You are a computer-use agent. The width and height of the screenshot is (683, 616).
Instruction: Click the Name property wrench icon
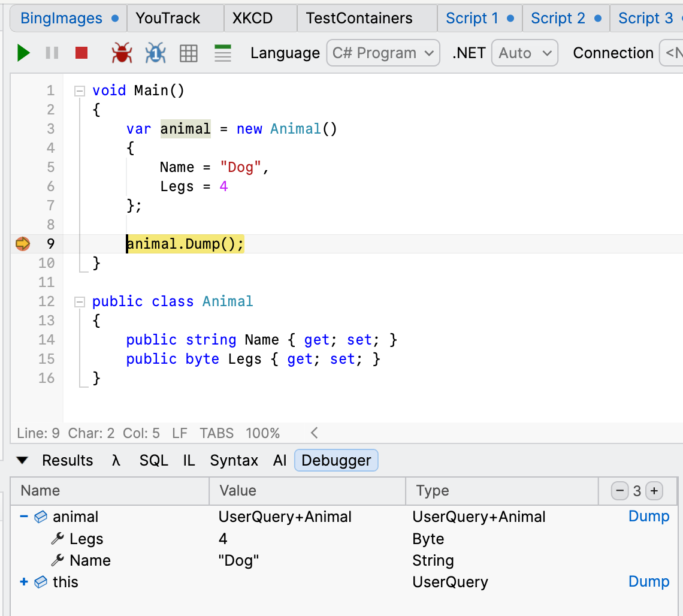(58, 560)
